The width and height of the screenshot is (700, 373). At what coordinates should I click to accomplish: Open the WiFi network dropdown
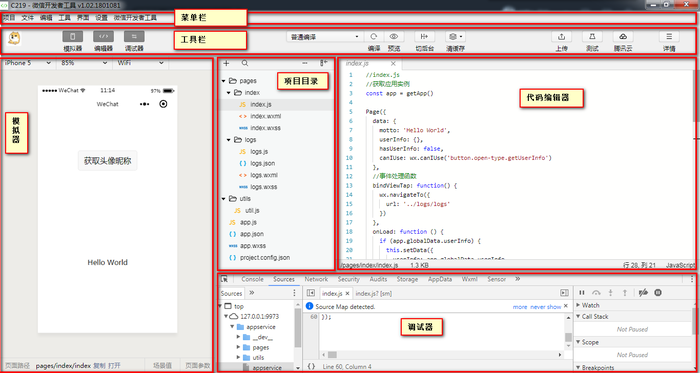[141, 63]
